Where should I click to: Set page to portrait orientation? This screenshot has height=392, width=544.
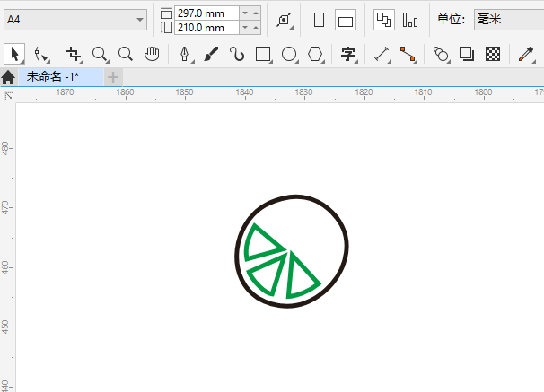click(x=319, y=20)
